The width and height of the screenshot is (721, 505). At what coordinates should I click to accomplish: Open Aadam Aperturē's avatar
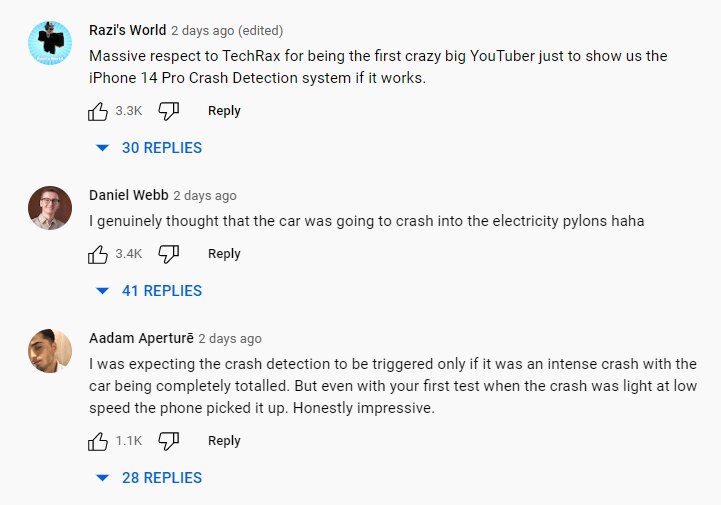click(x=49, y=351)
